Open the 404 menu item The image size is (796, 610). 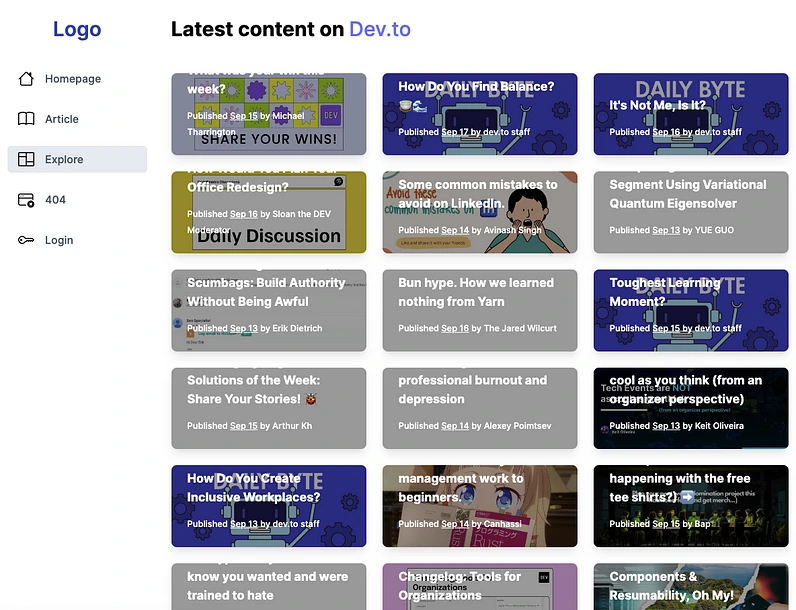tap(77, 200)
